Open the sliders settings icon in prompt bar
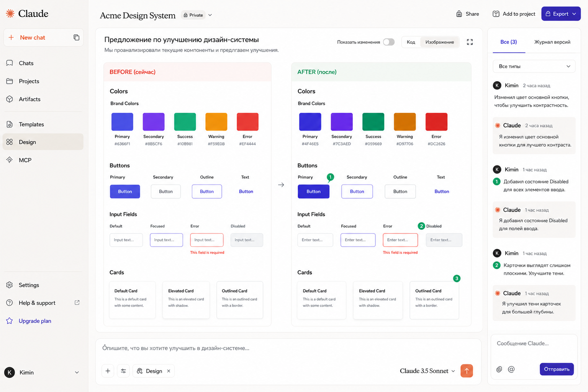This screenshot has height=392, width=588. pos(123,371)
